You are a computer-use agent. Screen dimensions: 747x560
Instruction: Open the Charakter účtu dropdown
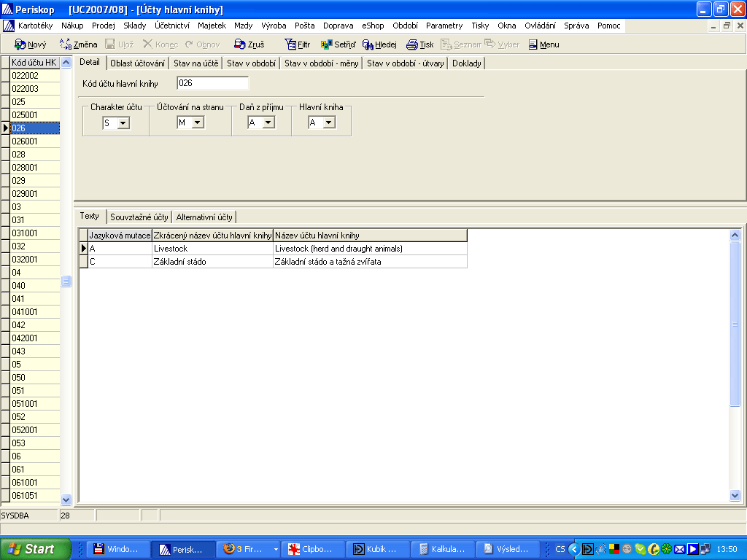pos(123,123)
